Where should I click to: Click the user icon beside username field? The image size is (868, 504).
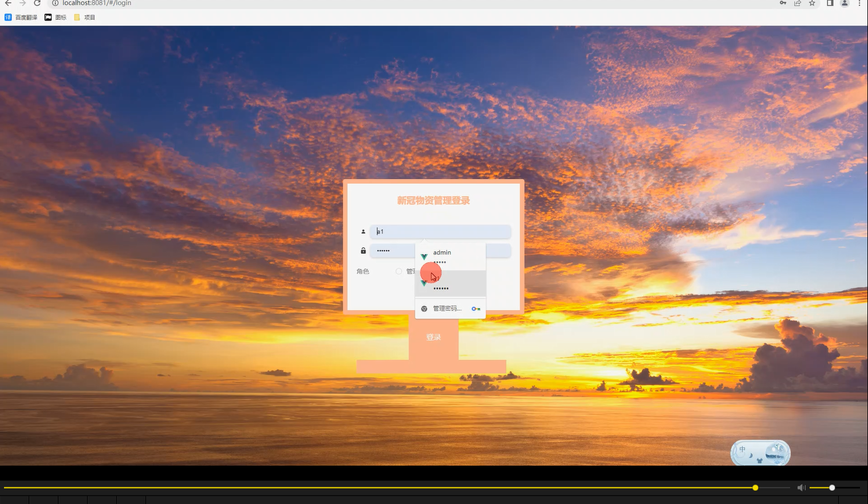coord(363,231)
